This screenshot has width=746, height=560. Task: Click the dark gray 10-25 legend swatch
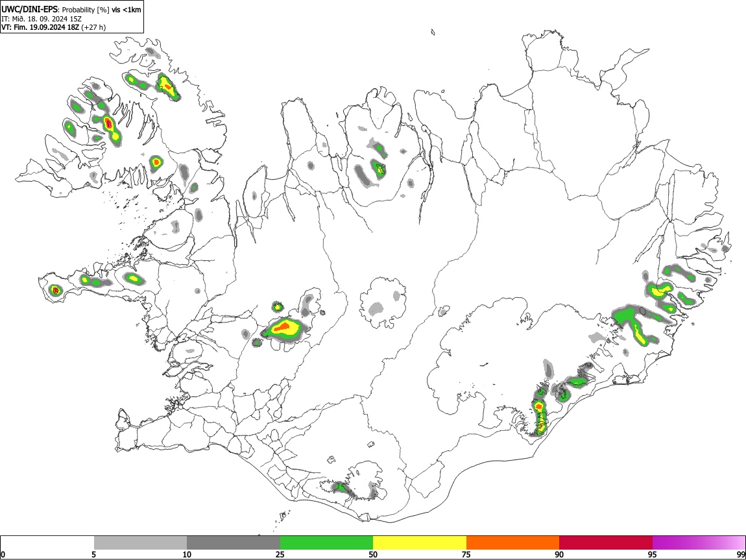pyautogui.click(x=234, y=542)
